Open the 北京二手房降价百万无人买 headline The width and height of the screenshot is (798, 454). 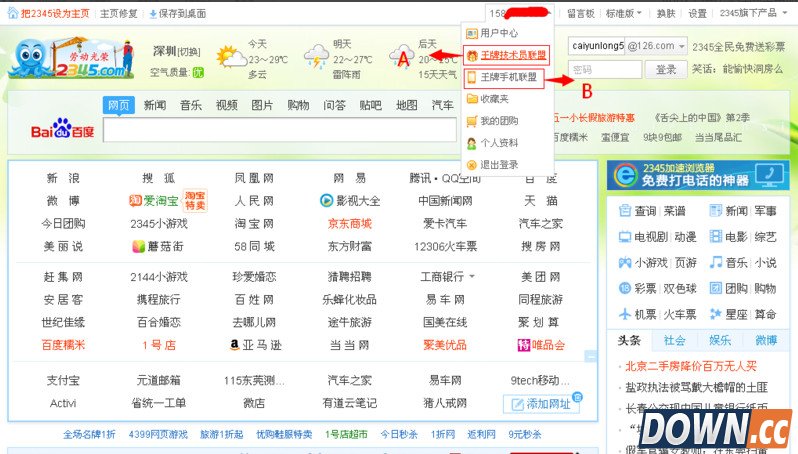coord(691,366)
